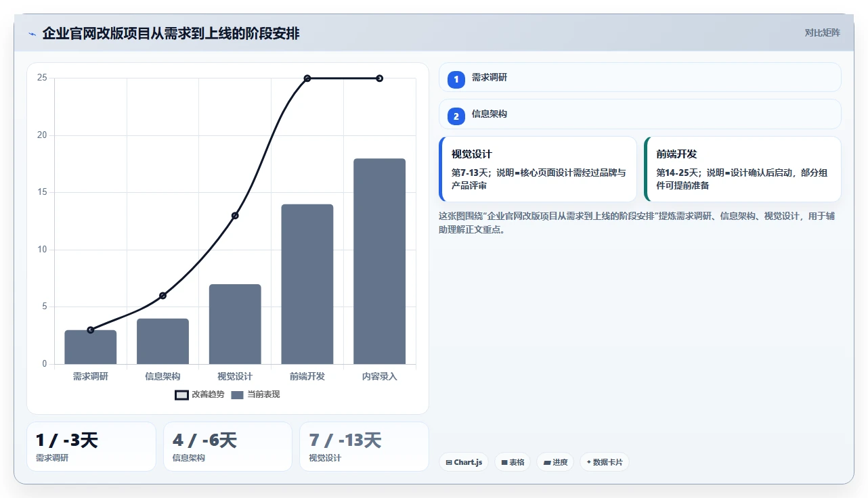Click the page title 企业官网改版项目从需求到上线的阶段安排
This screenshot has height=498, width=868.
click(x=171, y=33)
